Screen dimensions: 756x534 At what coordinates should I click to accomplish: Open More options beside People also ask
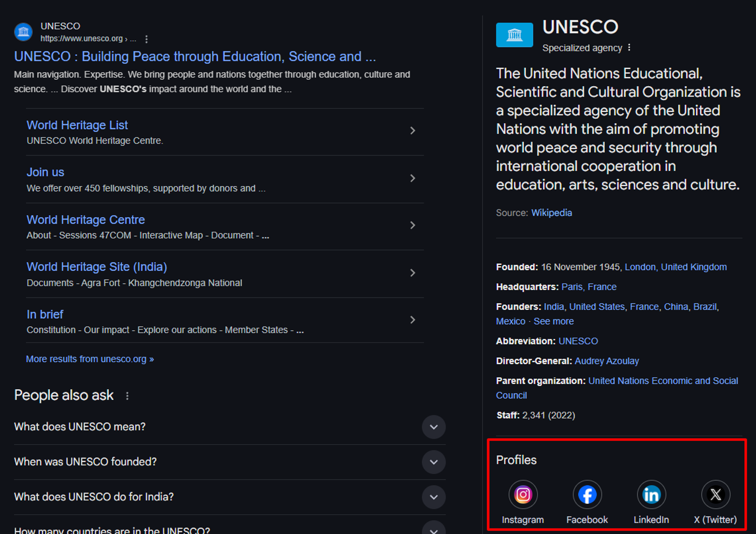[x=127, y=396]
